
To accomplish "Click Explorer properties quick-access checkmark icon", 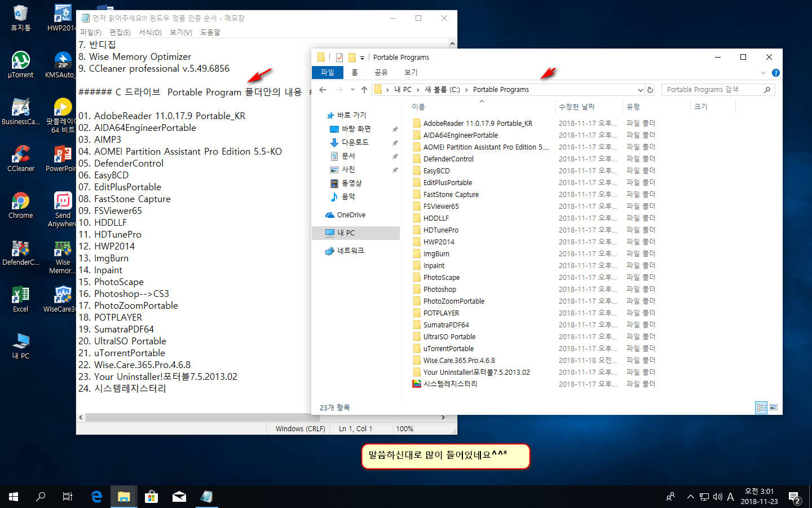I will [x=339, y=57].
